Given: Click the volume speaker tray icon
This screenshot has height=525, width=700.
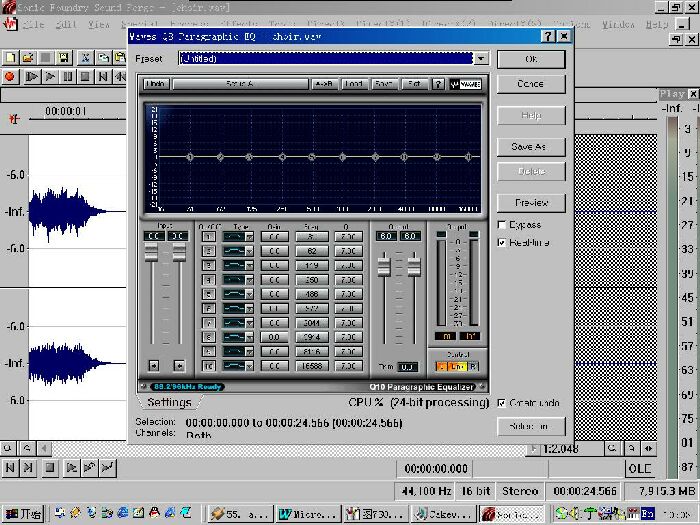Looking at the screenshot, I should 575,513.
